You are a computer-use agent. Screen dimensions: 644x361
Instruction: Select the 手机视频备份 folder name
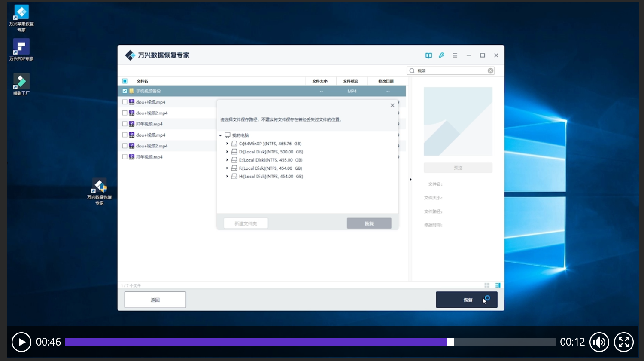coord(148,91)
